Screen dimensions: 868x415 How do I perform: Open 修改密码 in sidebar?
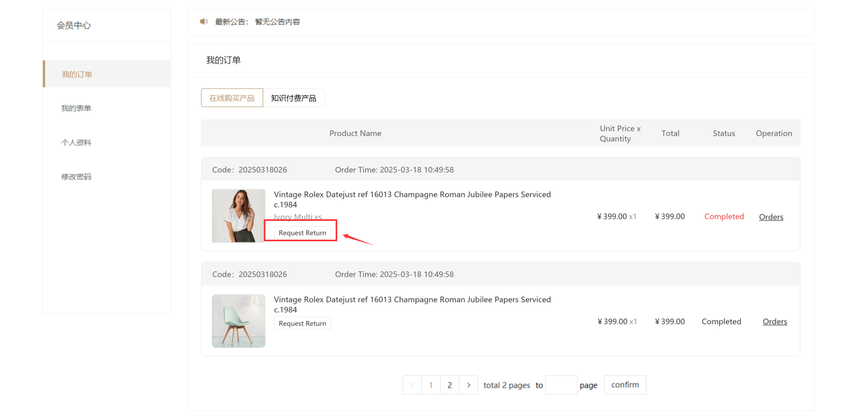(x=76, y=177)
